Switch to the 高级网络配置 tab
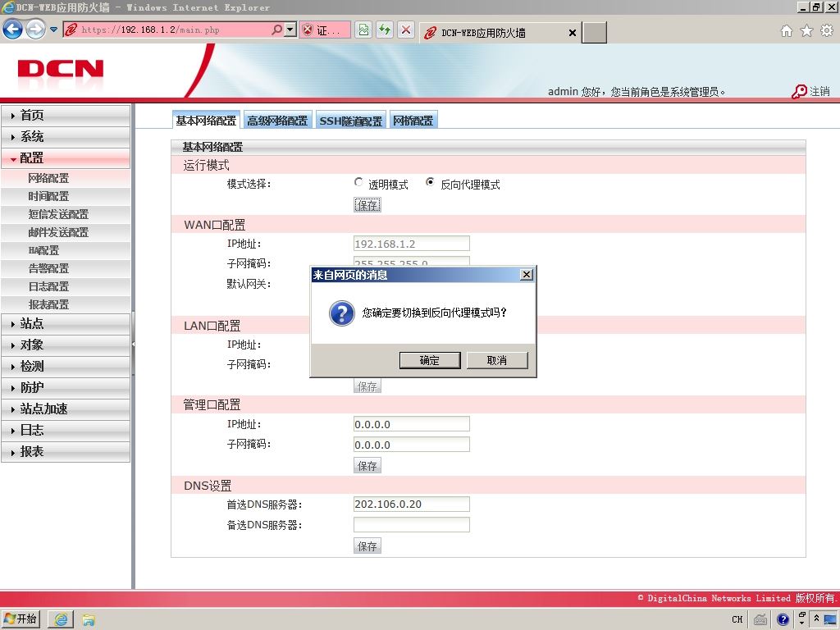 277,121
